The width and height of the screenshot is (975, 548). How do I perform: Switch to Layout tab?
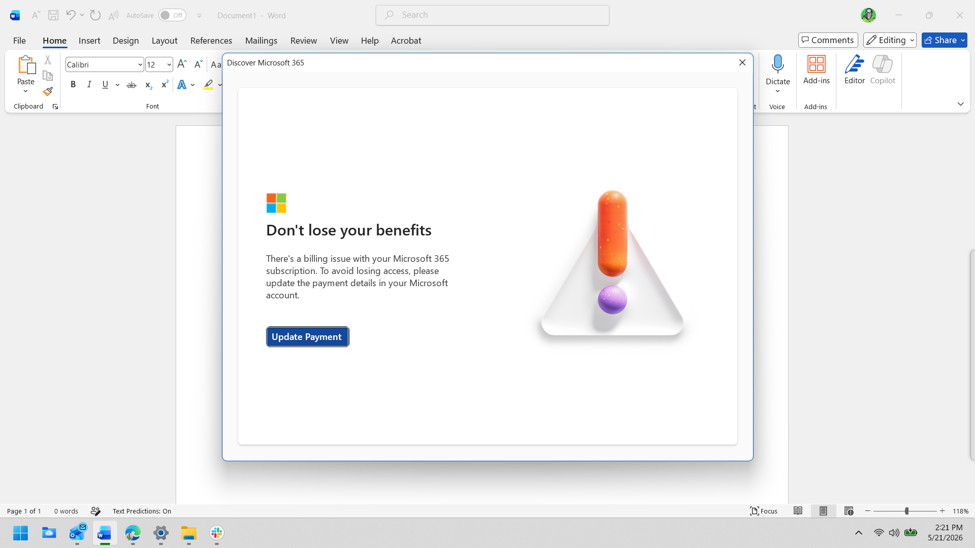tap(164, 40)
